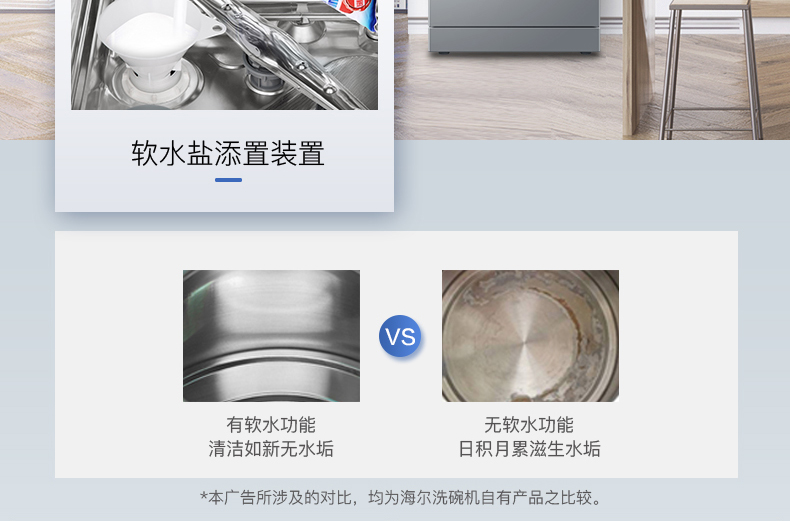
Task: Click the disclaimer text about 海尔洗碗机
Action: click(401, 498)
